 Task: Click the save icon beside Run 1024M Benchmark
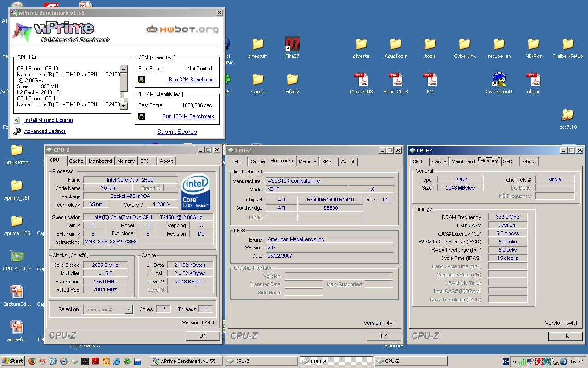pos(141,116)
